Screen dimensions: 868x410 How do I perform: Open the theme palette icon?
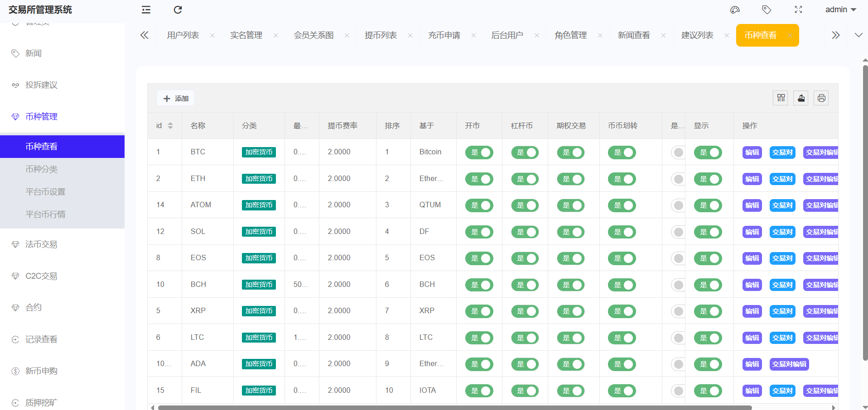click(735, 10)
